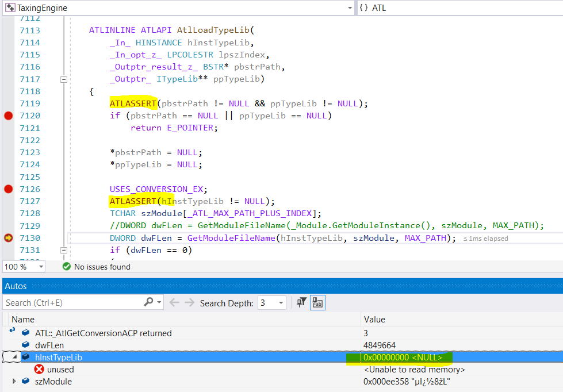Expand the szModule variable node
The image size is (563, 392).
coord(14,381)
